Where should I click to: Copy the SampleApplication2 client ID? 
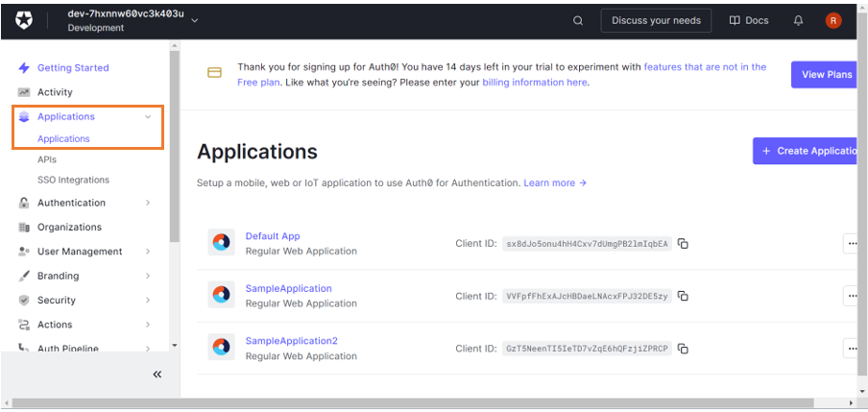coord(684,349)
